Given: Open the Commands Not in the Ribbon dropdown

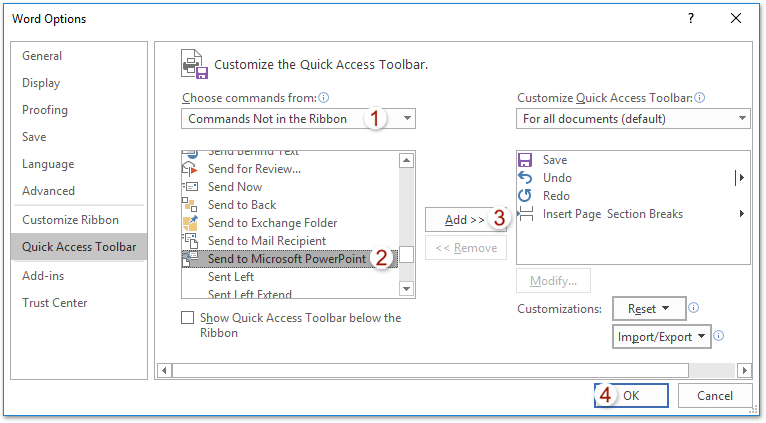Looking at the screenshot, I should 298,119.
